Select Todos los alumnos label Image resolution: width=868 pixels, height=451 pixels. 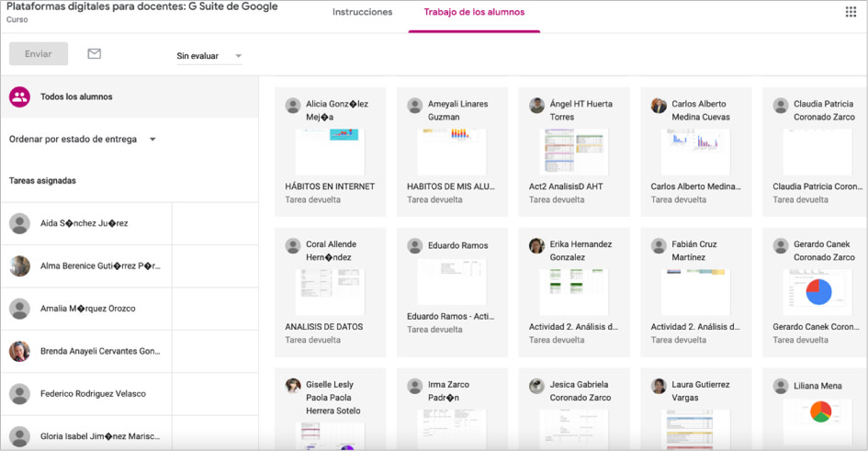point(76,96)
